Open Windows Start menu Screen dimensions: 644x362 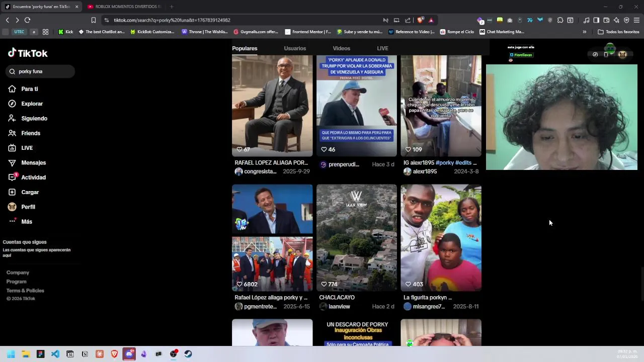tap(11, 354)
